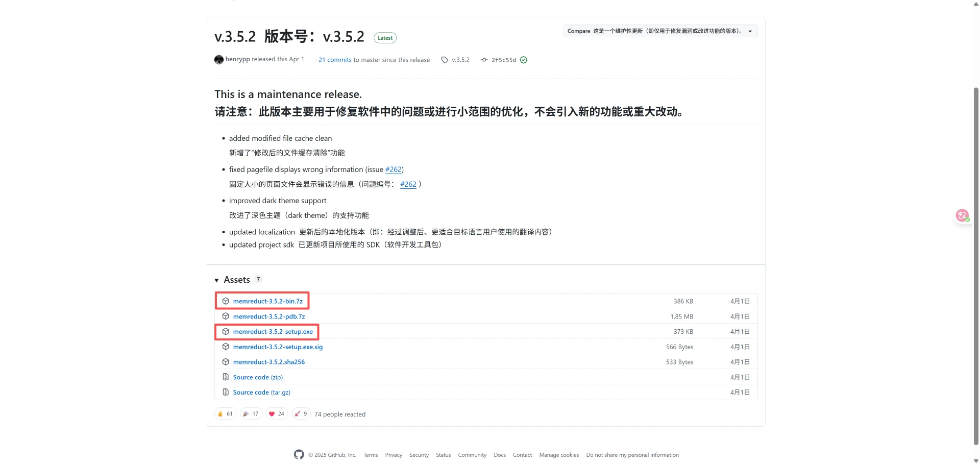Click the zip file icon for Source code (zip)
The height and width of the screenshot is (465, 980).
coord(226,377)
